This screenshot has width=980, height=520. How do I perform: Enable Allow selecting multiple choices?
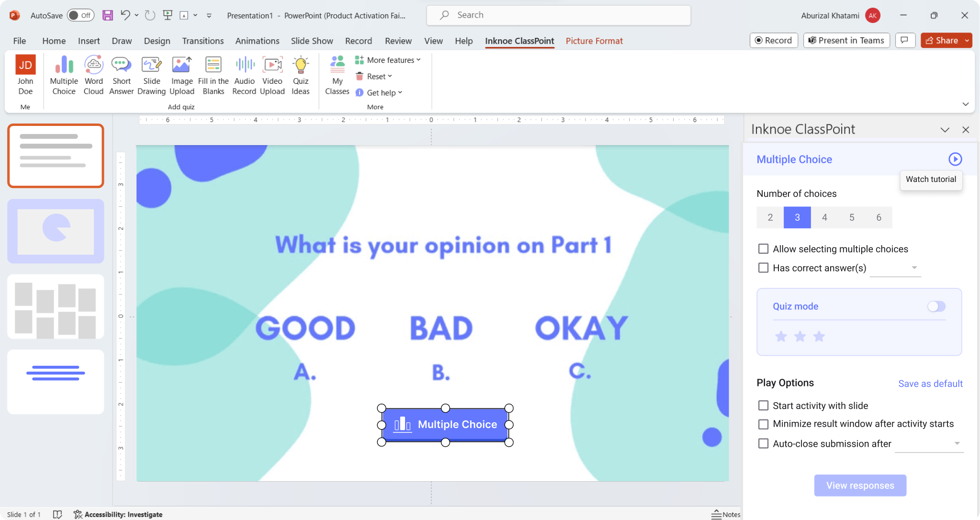pyautogui.click(x=762, y=249)
